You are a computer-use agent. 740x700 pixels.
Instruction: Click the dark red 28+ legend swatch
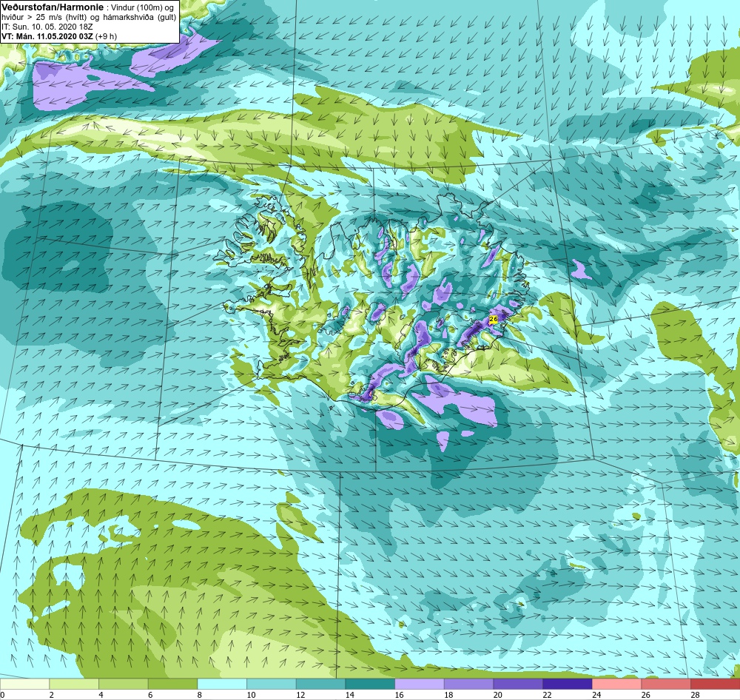tap(715, 684)
